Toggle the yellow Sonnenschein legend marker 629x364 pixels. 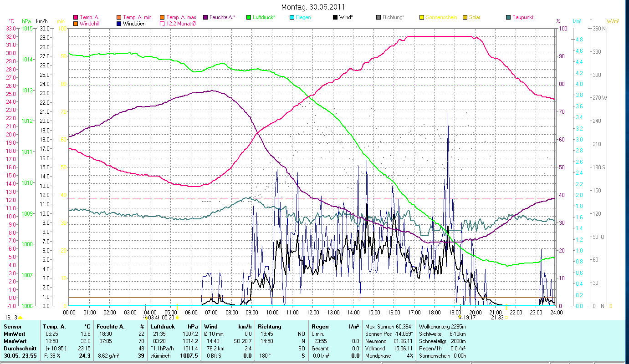(x=422, y=17)
